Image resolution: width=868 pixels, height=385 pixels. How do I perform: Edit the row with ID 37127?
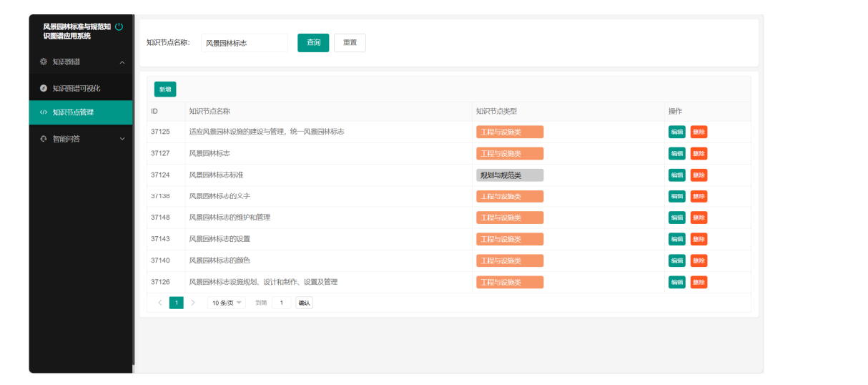coord(676,153)
